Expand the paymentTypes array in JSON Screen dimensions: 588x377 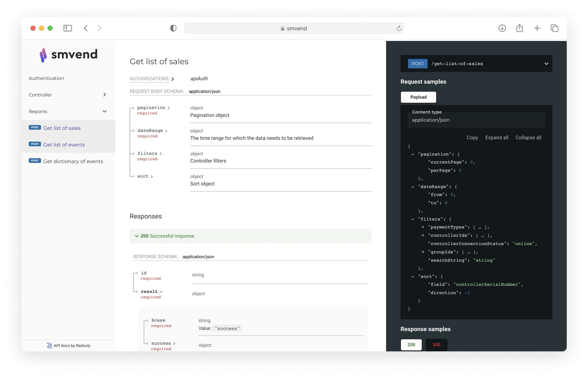[x=423, y=227]
